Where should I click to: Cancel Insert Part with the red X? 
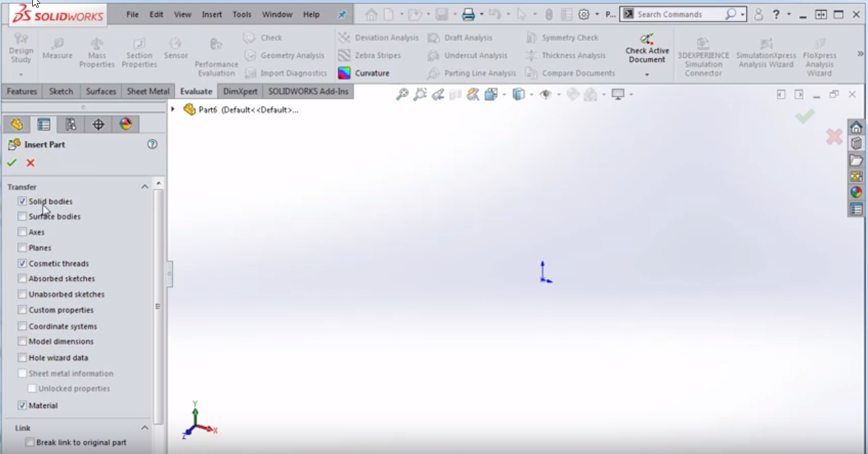click(30, 163)
